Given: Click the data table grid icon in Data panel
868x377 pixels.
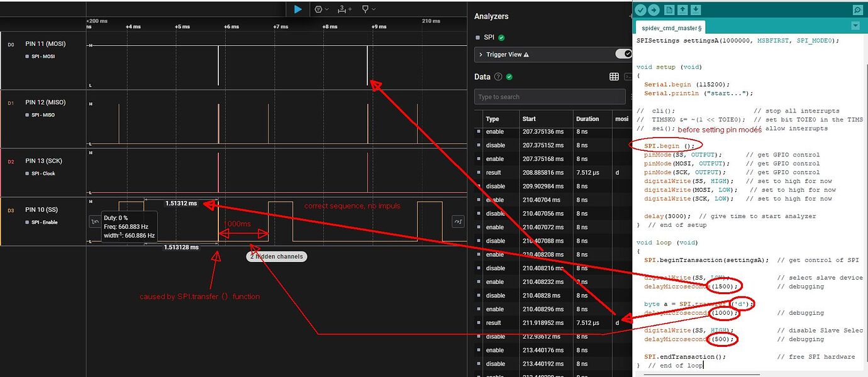Looking at the screenshot, I should [x=615, y=76].
